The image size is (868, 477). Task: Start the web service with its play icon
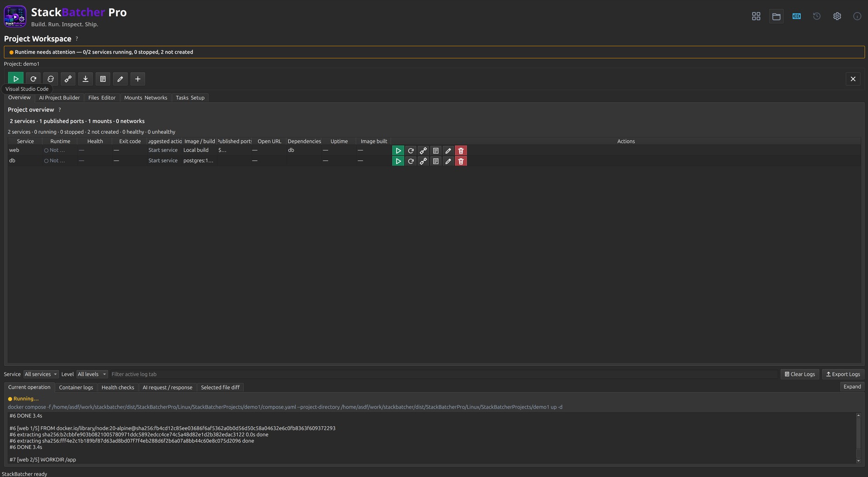(398, 151)
